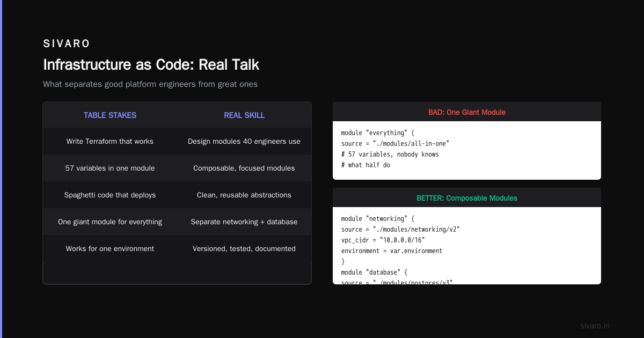Select the REAL SKILL column header
The image size is (644, 338).
pyautogui.click(x=244, y=115)
